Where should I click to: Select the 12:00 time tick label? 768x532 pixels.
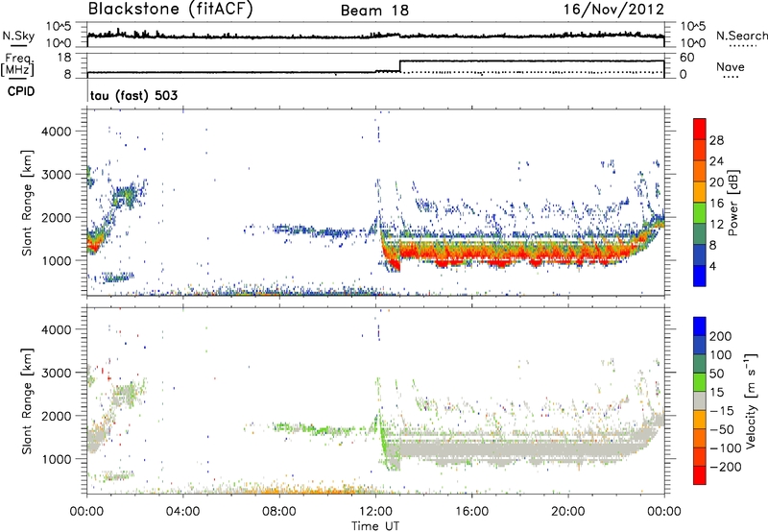point(375,512)
